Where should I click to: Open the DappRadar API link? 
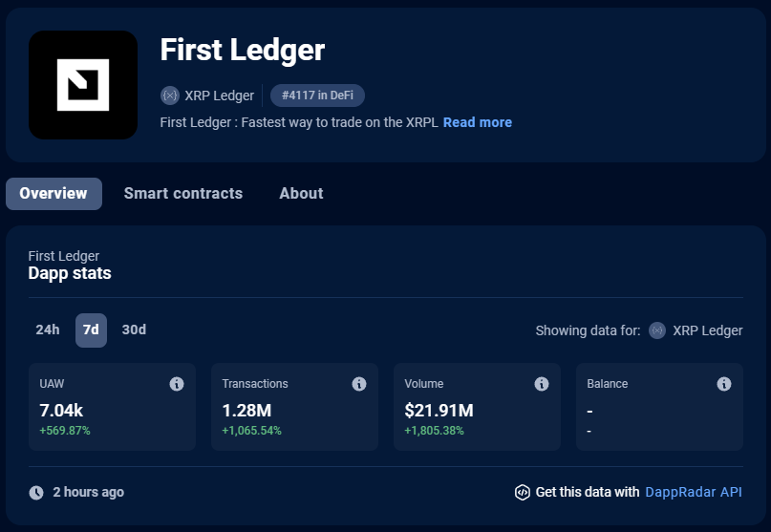(x=694, y=492)
